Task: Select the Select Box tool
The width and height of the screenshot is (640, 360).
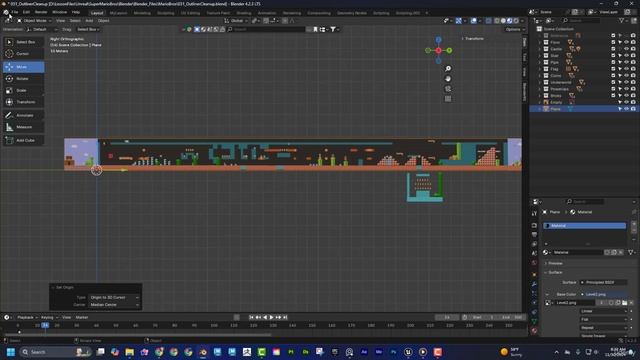Action: pyautogui.click(x=23, y=42)
